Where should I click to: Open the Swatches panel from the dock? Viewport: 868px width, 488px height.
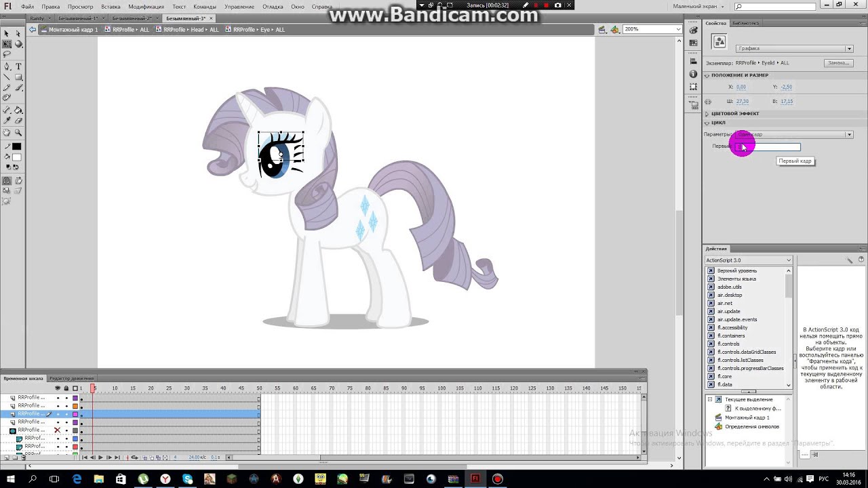coord(693,43)
